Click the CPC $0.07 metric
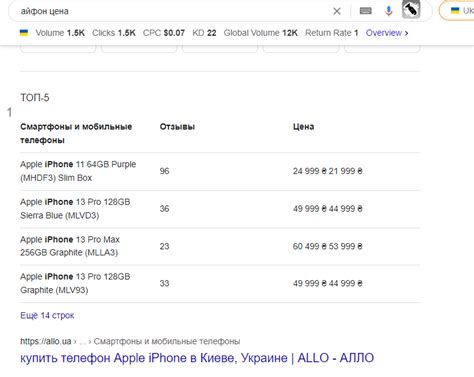Screen dimensions: 474x377 coord(164,33)
